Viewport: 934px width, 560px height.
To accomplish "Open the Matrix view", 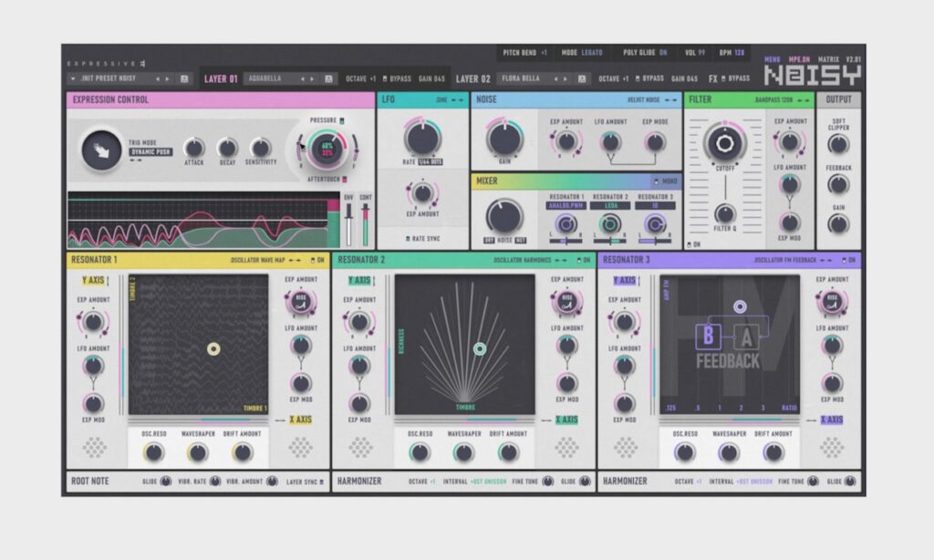I will click(x=828, y=59).
